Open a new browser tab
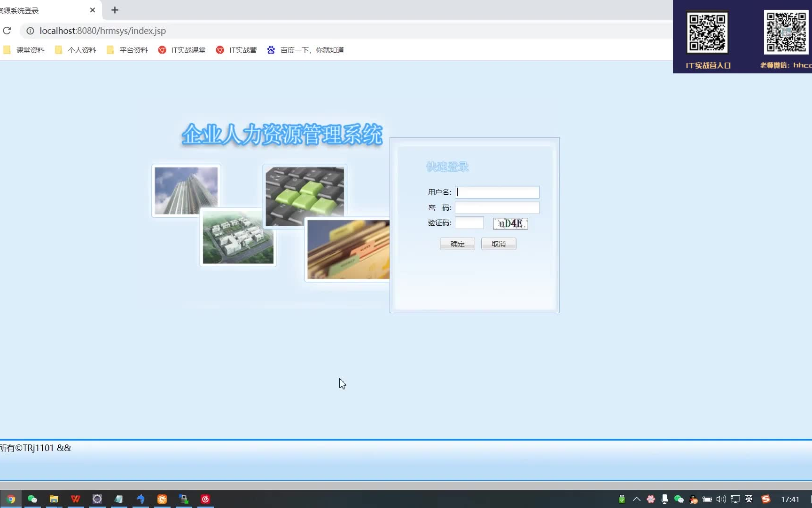Viewport: 812px width, 508px height. [115, 10]
